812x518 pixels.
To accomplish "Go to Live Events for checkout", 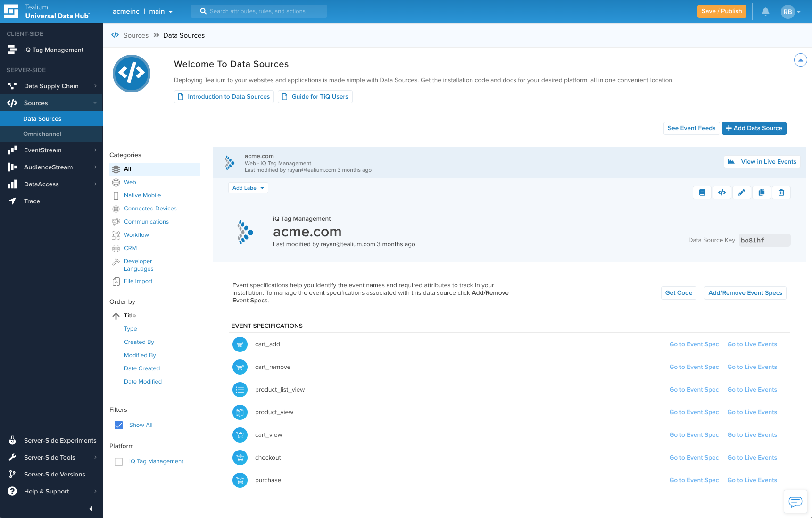I will tap(752, 458).
